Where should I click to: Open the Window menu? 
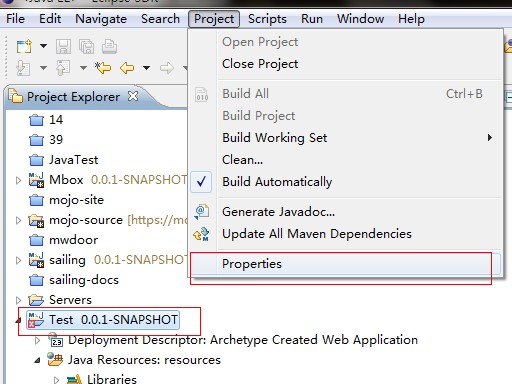pyautogui.click(x=360, y=19)
